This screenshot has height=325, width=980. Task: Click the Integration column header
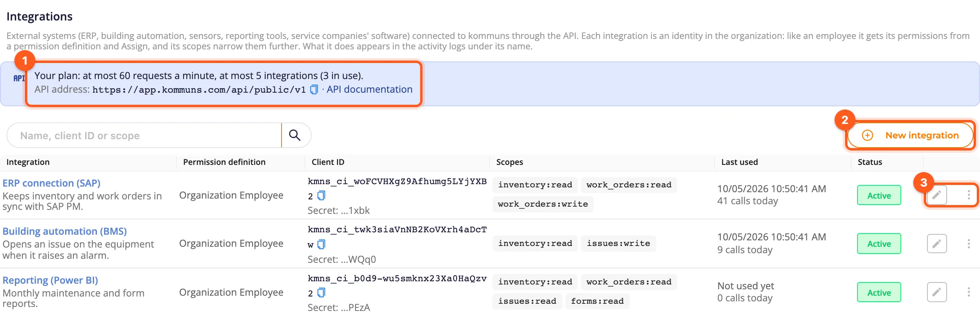[28, 162]
